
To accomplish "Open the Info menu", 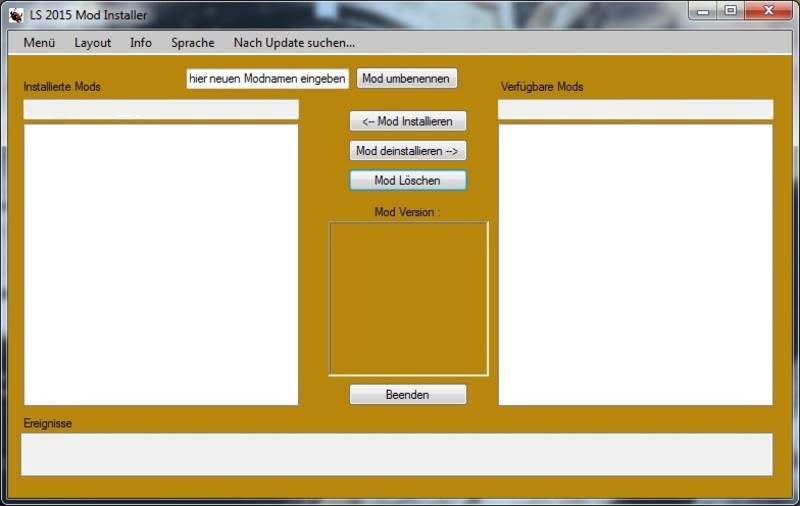I will [x=141, y=43].
